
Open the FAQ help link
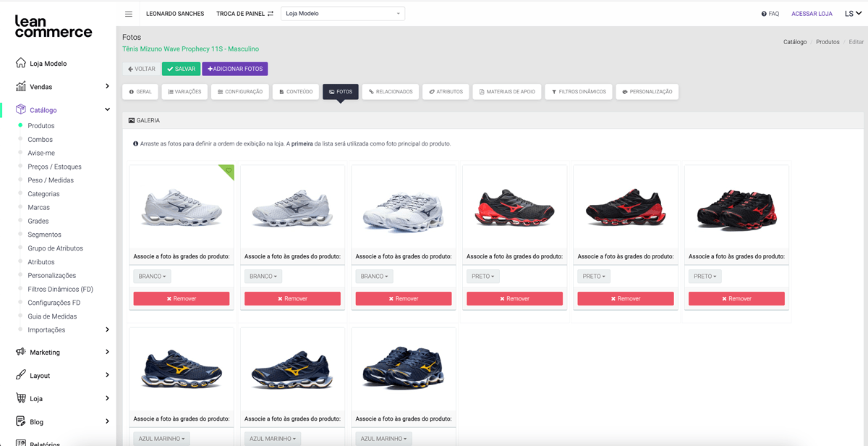pos(770,14)
